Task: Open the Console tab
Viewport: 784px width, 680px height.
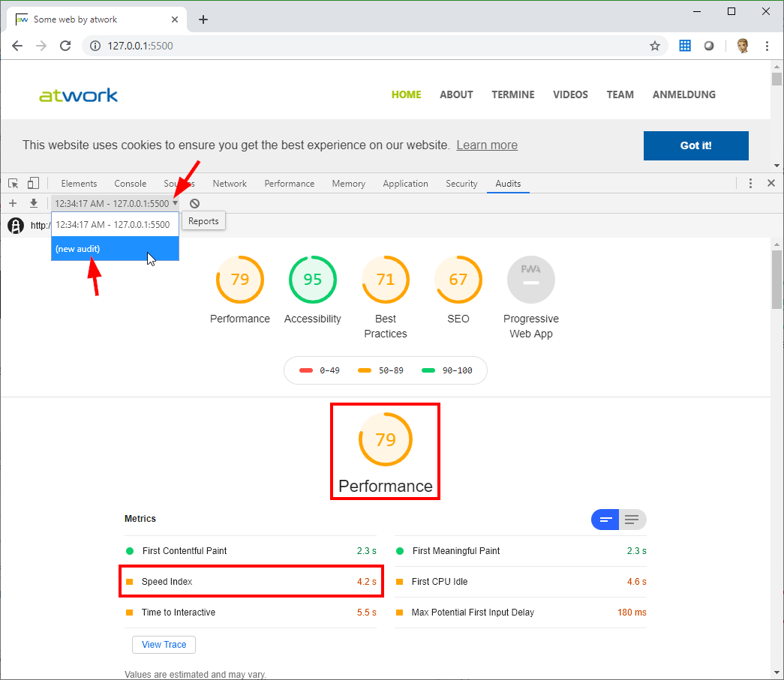Action: point(131,184)
